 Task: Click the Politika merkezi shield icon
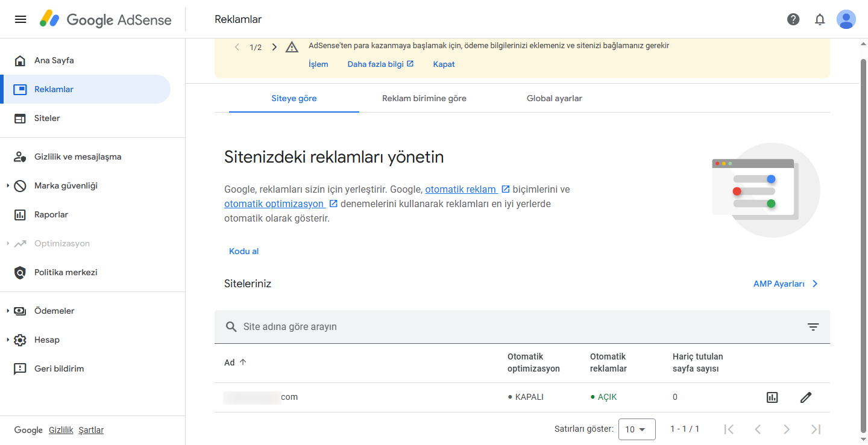click(x=20, y=272)
